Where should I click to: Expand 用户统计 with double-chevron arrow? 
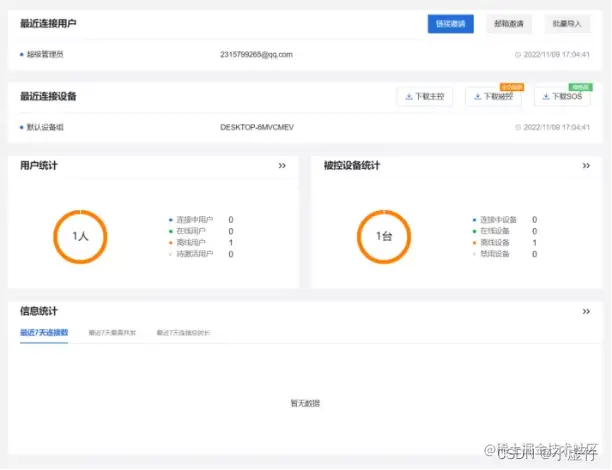[x=282, y=166]
